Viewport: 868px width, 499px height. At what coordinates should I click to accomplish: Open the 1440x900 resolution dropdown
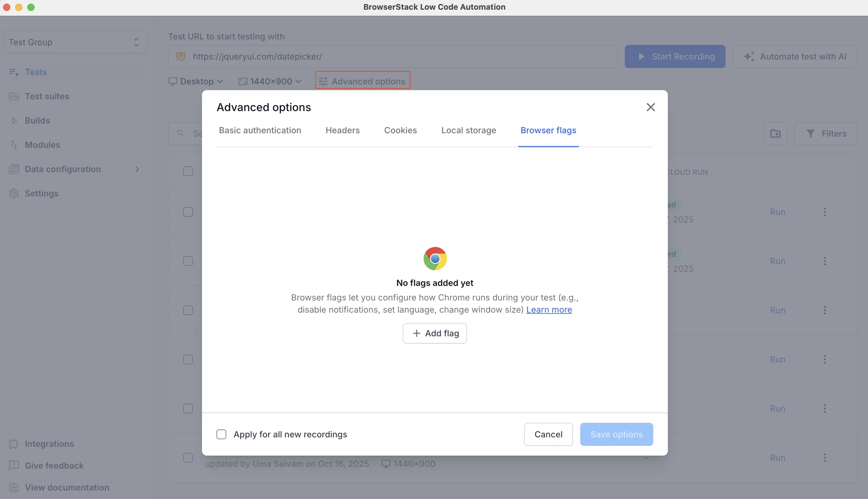tap(270, 81)
